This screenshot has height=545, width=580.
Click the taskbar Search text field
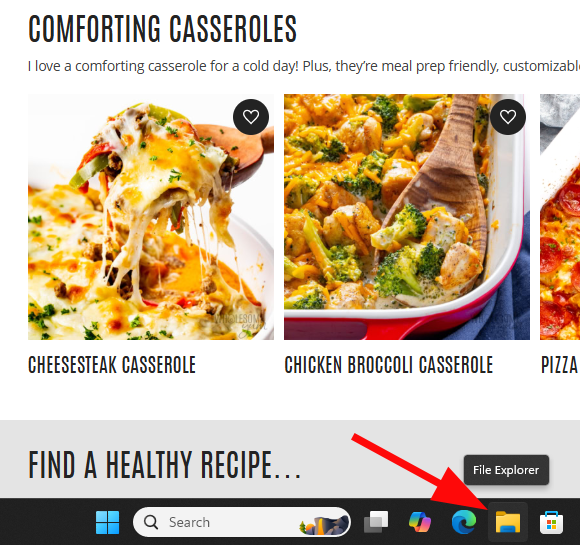pyautogui.click(x=242, y=522)
